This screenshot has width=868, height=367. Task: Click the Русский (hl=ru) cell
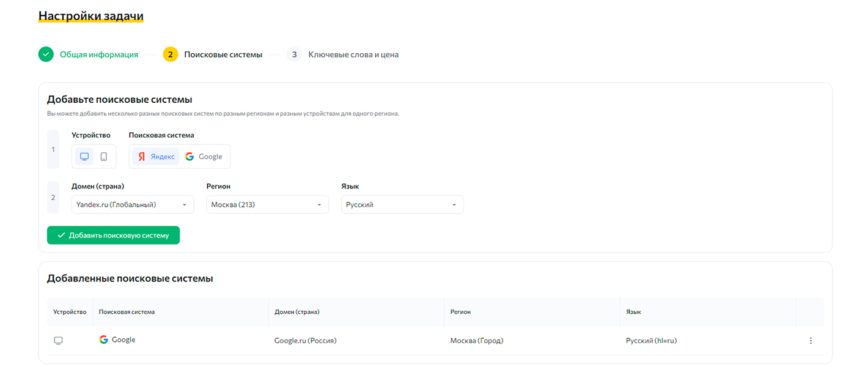coord(652,341)
